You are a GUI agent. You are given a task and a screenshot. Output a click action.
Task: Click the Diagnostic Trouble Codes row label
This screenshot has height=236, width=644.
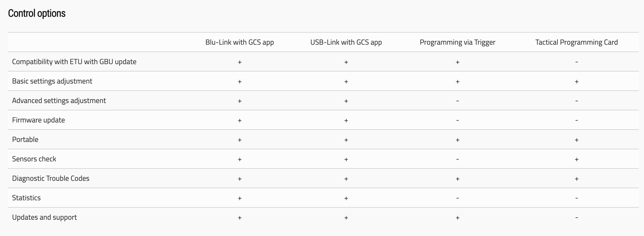click(x=51, y=178)
